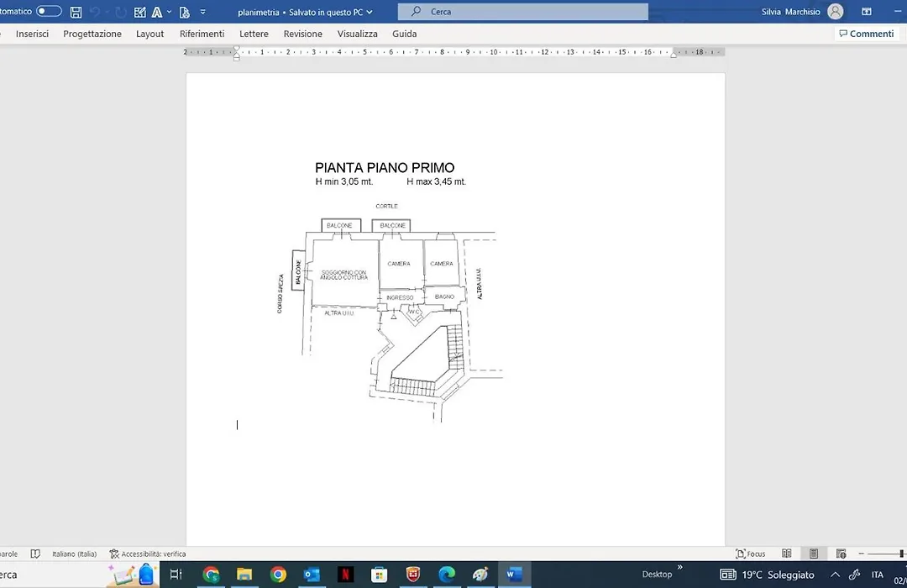The image size is (907, 588).
Task: Toggle the AutoSave switch
Action: [49, 11]
